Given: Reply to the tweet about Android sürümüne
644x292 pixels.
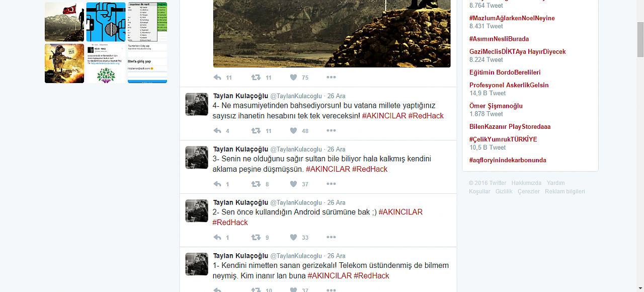Looking at the screenshot, I should pyautogui.click(x=217, y=238).
